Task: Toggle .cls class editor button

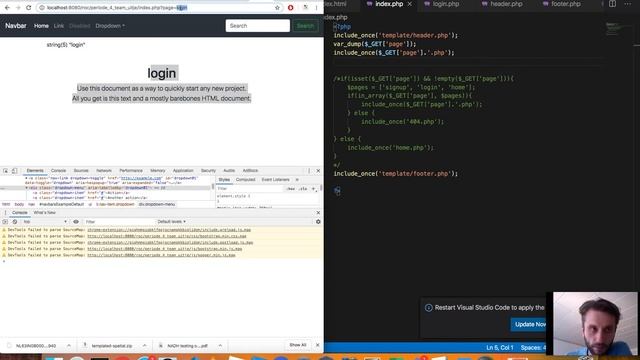Action: point(302,189)
